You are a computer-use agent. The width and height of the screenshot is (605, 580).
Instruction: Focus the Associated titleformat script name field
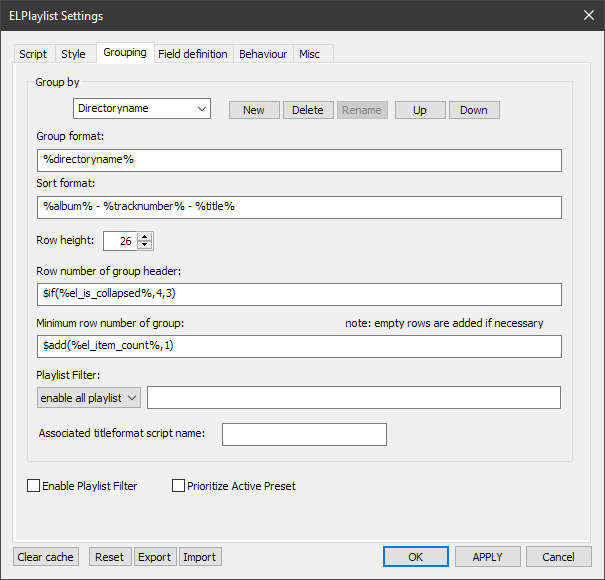(304, 434)
